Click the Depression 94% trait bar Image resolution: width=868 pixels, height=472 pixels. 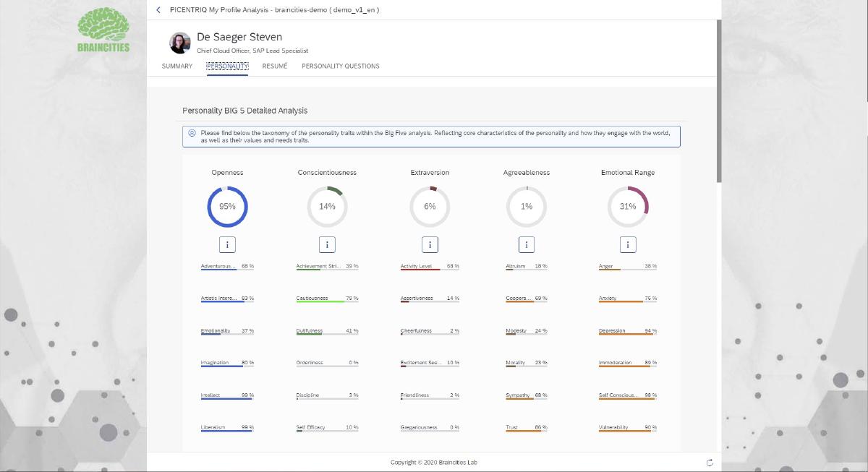[628, 334]
